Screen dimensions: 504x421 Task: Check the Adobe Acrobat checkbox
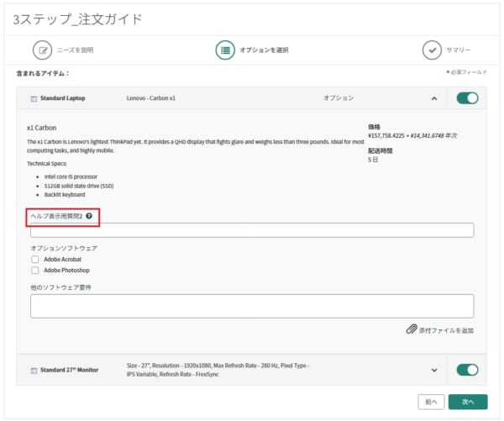click(35, 259)
